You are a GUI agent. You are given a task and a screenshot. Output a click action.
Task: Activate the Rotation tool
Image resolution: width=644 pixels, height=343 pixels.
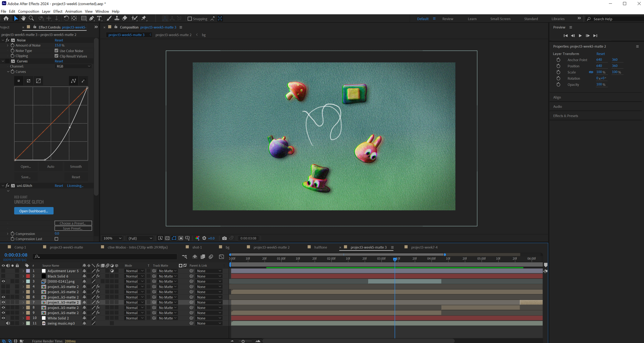point(66,18)
